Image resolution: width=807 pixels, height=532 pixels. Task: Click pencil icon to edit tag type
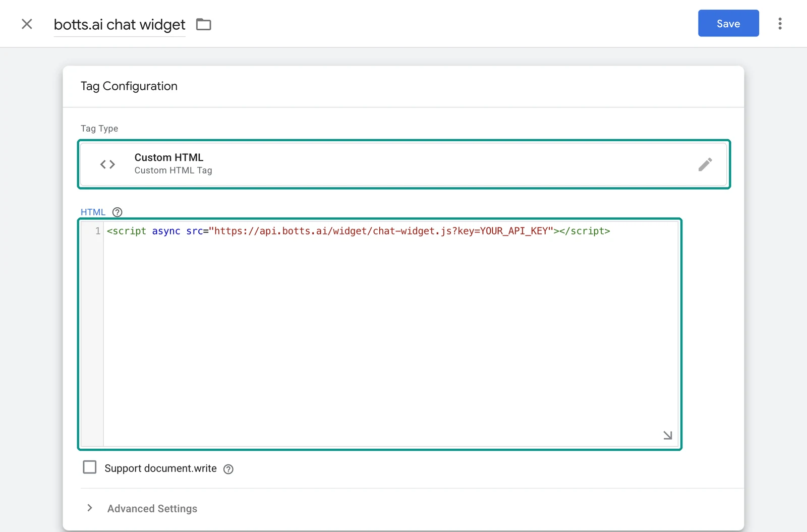[705, 164]
